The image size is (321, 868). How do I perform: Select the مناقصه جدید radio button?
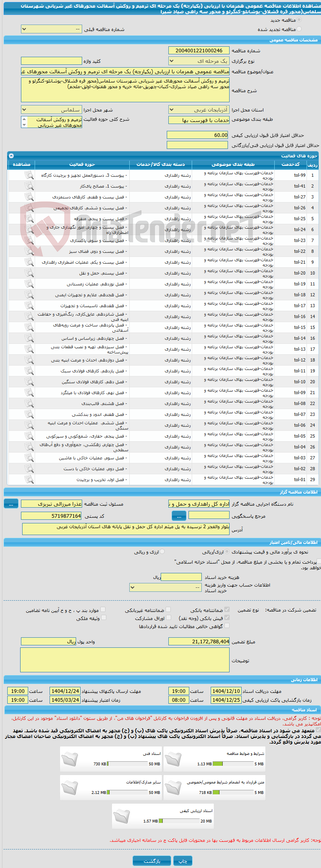[299, 20]
